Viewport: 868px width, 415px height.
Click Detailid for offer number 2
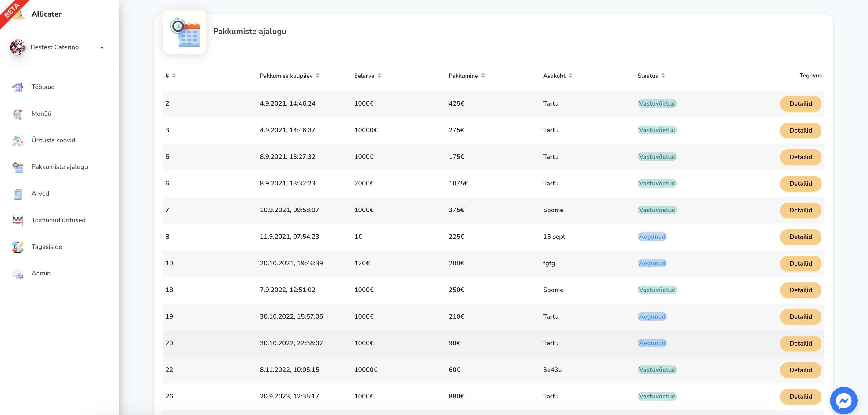(x=800, y=104)
